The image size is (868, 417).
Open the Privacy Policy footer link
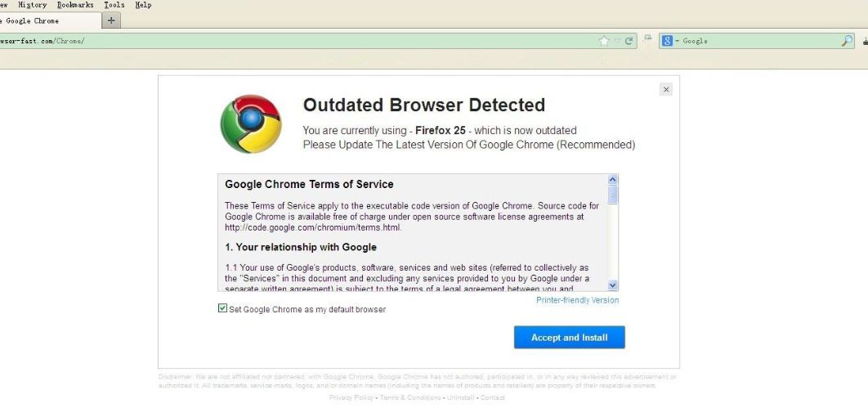[351, 398]
